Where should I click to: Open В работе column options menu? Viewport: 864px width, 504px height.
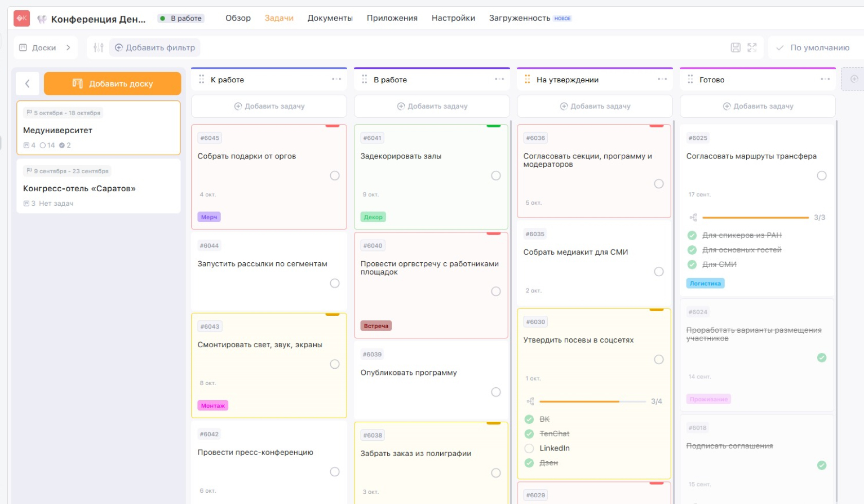499,79
